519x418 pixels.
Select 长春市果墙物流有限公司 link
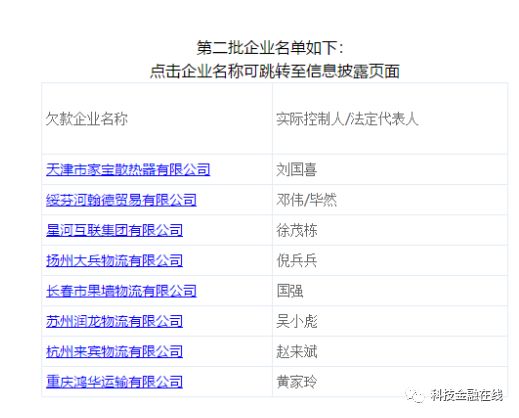[x=121, y=291]
